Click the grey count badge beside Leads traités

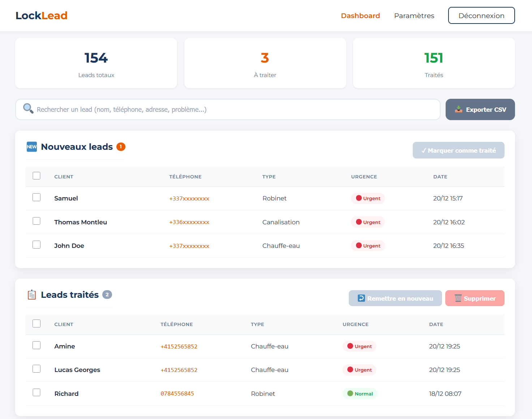click(107, 295)
